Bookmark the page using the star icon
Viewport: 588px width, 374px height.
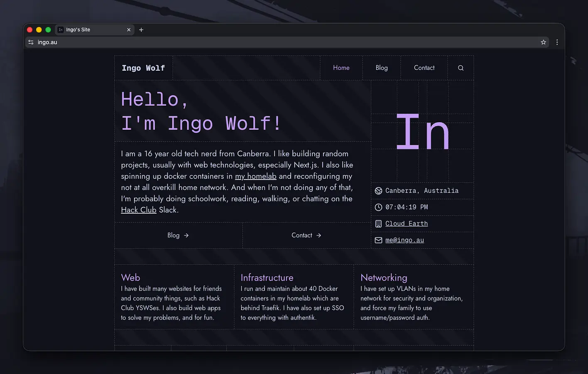[x=543, y=42]
